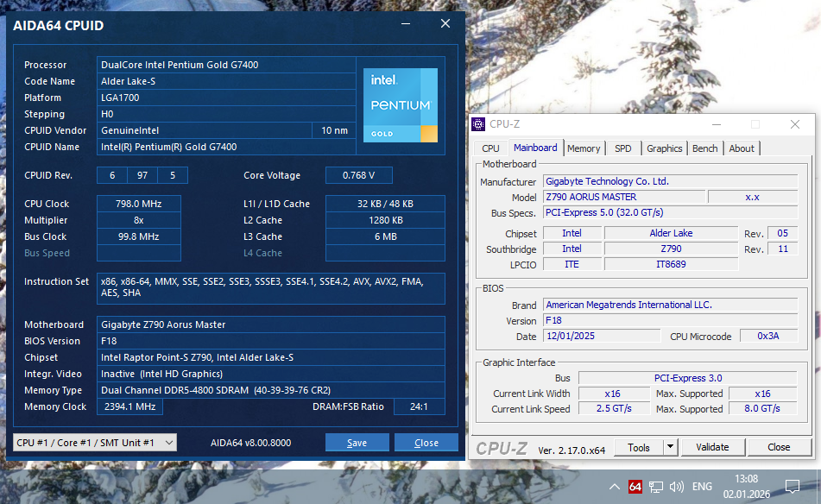Click the Intel Pentium Gold logo badge
Image resolution: width=821 pixels, height=504 pixels.
point(401,105)
